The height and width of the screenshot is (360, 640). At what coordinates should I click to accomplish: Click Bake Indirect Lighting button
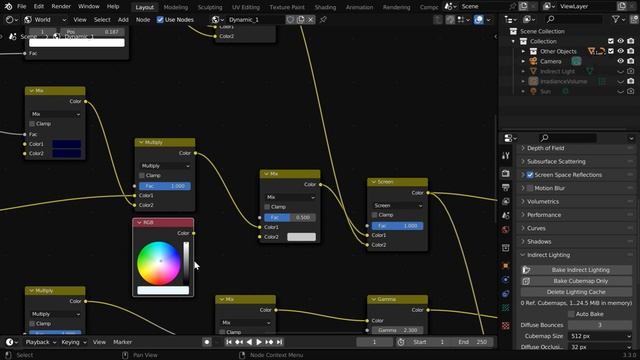click(x=576, y=270)
